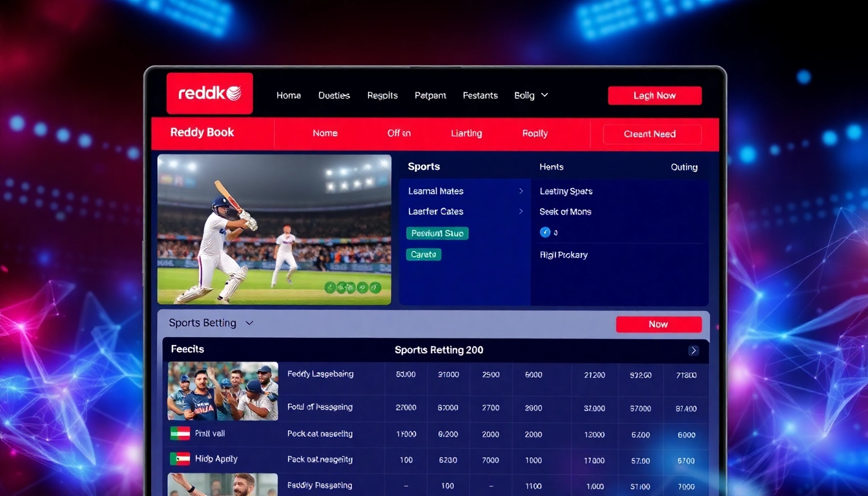The width and height of the screenshot is (868, 496).
Task: Click the 93260 odds cell
Action: click(x=641, y=375)
